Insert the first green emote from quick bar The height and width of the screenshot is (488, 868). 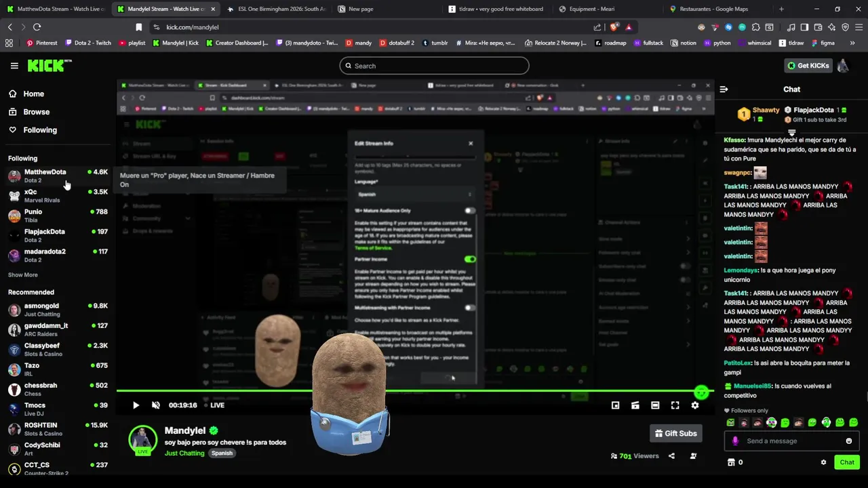tap(730, 423)
